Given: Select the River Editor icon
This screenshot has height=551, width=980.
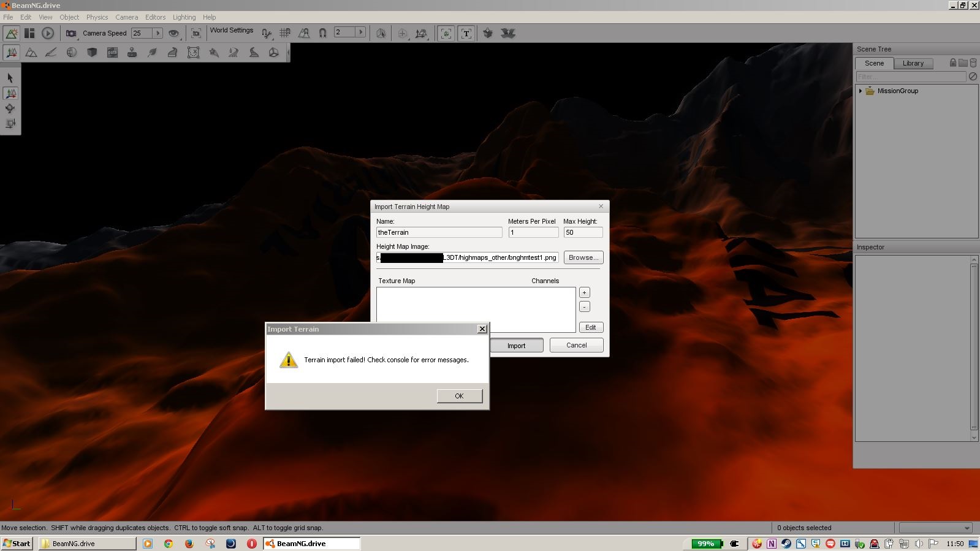Looking at the screenshot, I should coord(234,53).
